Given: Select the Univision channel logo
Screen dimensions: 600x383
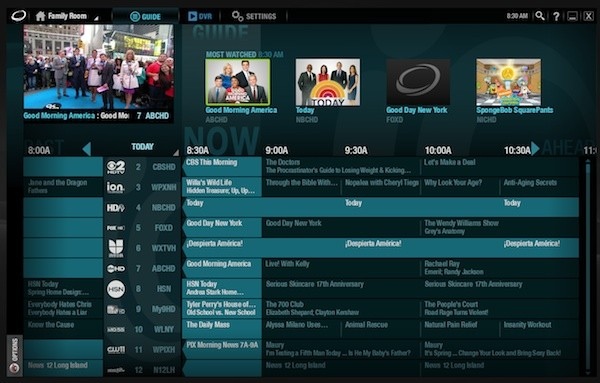Looking at the screenshot, I should tap(116, 248).
